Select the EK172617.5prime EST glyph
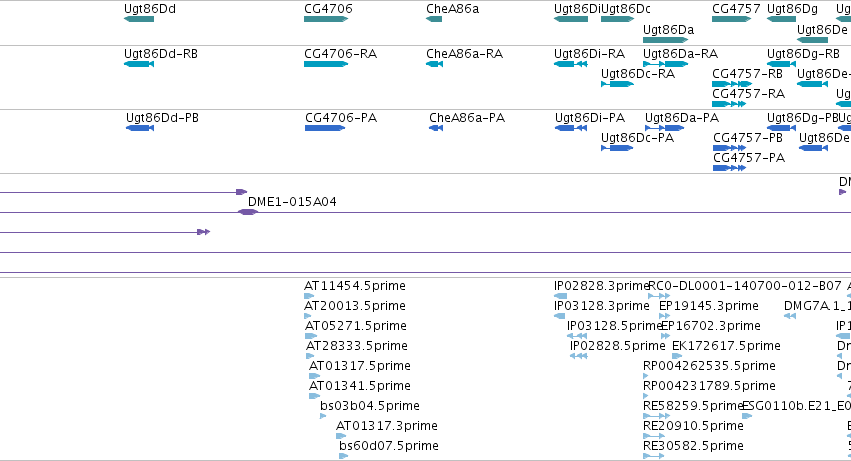 coord(677,356)
